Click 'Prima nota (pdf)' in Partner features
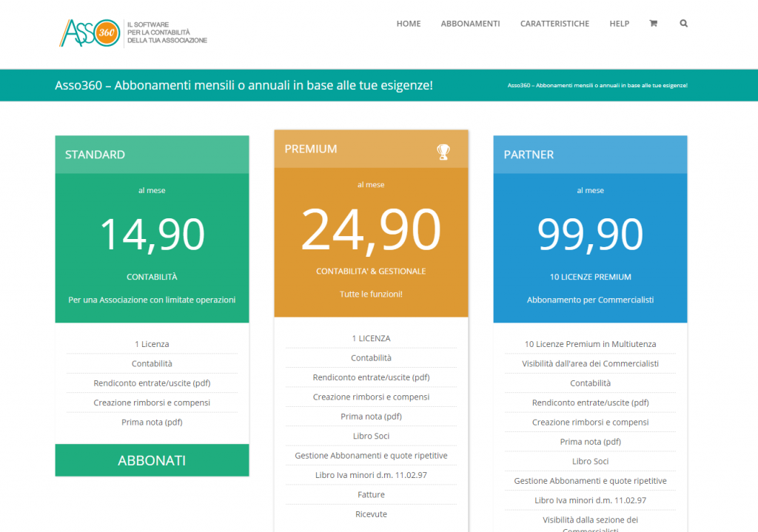The height and width of the screenshot is (532, 758). tap(590, 442)
